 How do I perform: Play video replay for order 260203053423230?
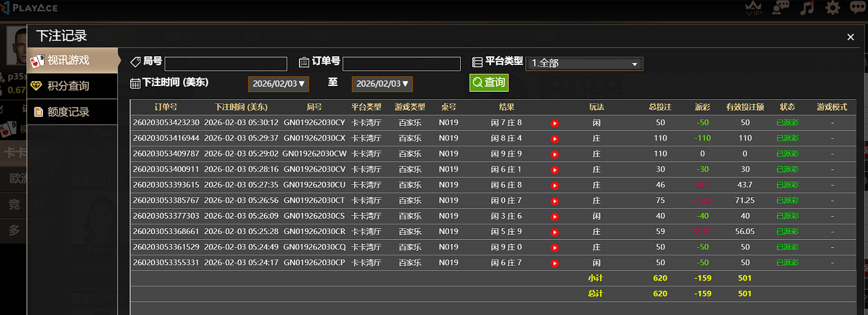[555, 123]
